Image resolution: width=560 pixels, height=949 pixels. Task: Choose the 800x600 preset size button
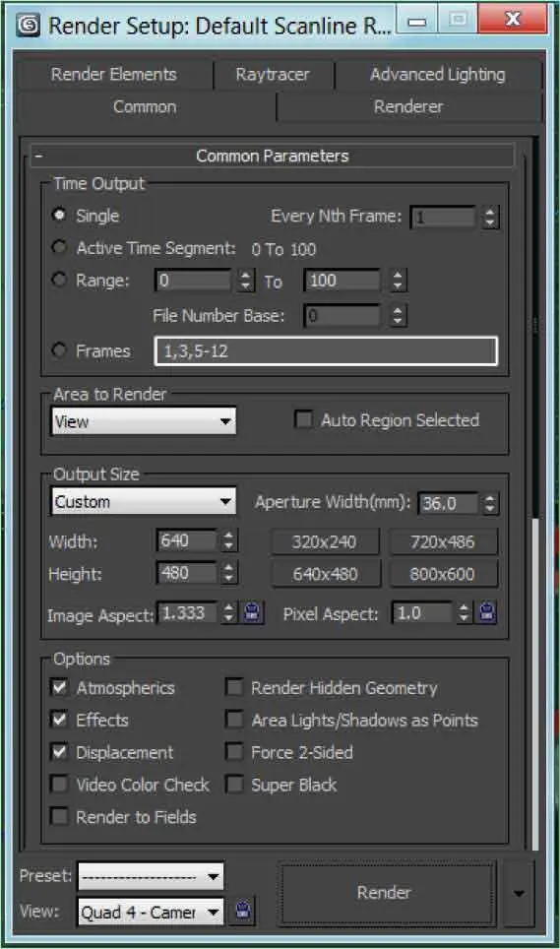pyautogui.click(x=442, y=574)
